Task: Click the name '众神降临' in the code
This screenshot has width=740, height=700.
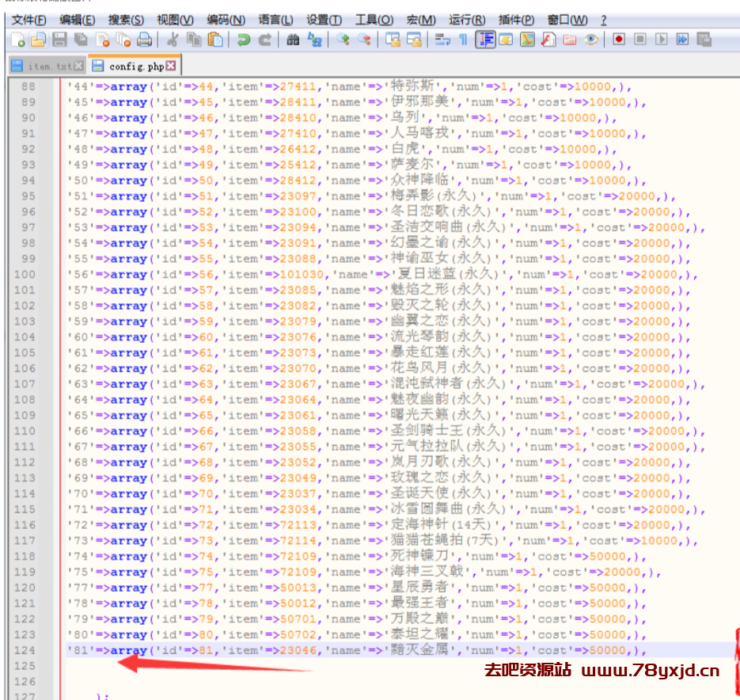Action: [419, 180]
